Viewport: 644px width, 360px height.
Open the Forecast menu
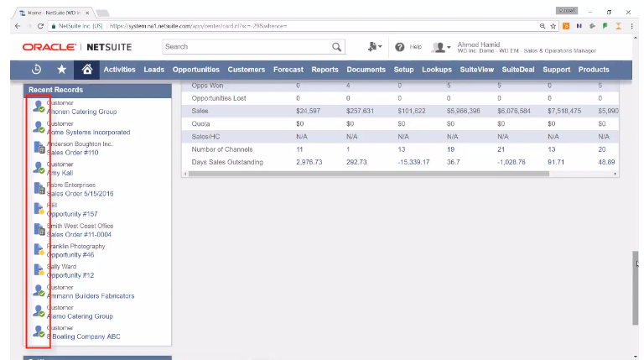tap(288, 70)
